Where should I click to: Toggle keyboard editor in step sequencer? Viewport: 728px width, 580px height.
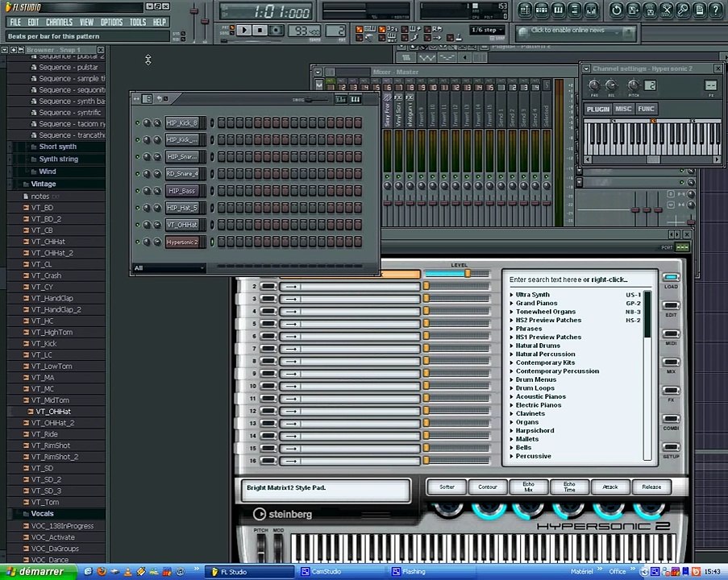point(356,99)
